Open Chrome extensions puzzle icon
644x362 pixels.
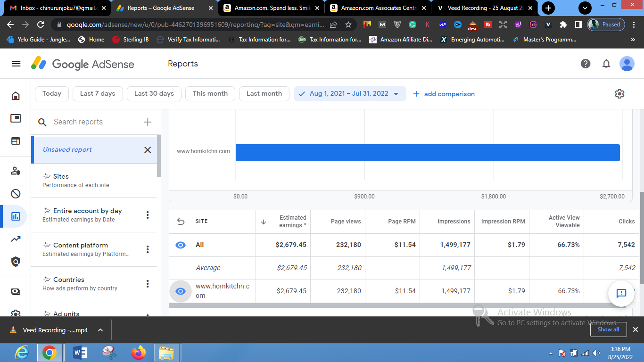563,25
